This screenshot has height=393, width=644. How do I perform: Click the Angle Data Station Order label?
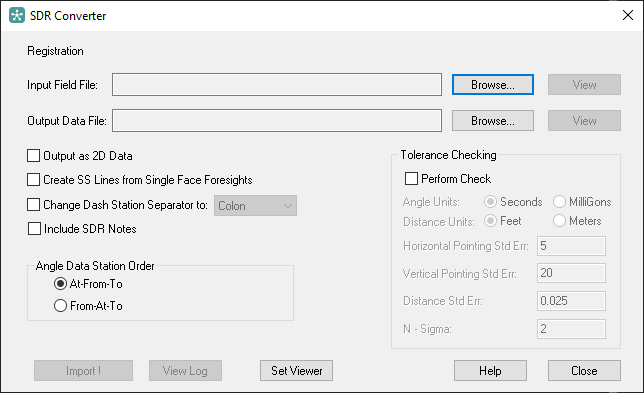pos(95,266)
